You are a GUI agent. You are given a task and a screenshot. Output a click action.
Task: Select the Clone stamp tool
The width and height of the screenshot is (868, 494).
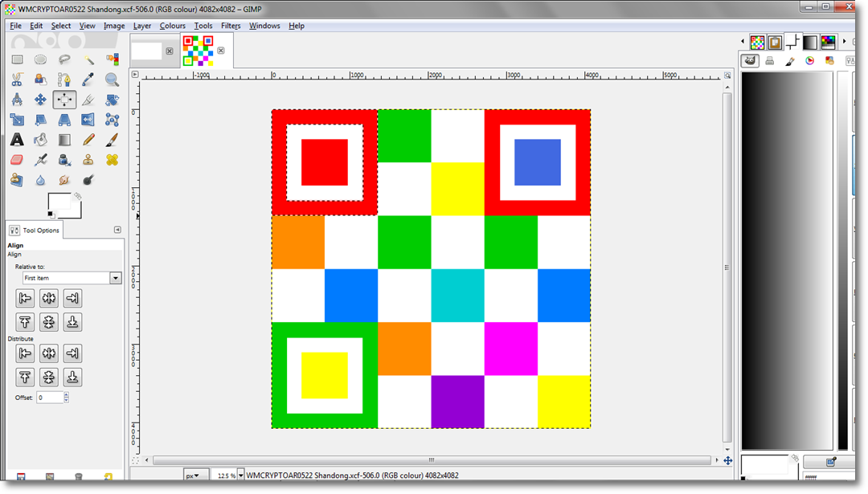click(88, 160)
